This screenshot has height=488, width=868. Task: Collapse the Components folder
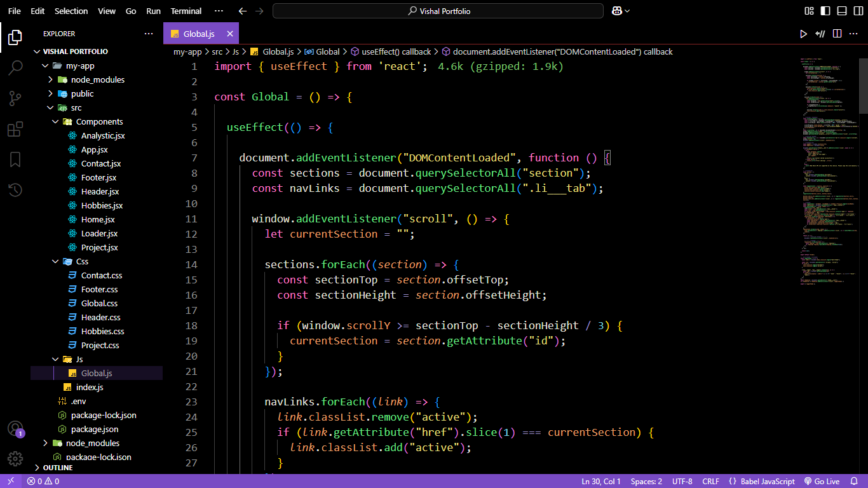[97, 121]
